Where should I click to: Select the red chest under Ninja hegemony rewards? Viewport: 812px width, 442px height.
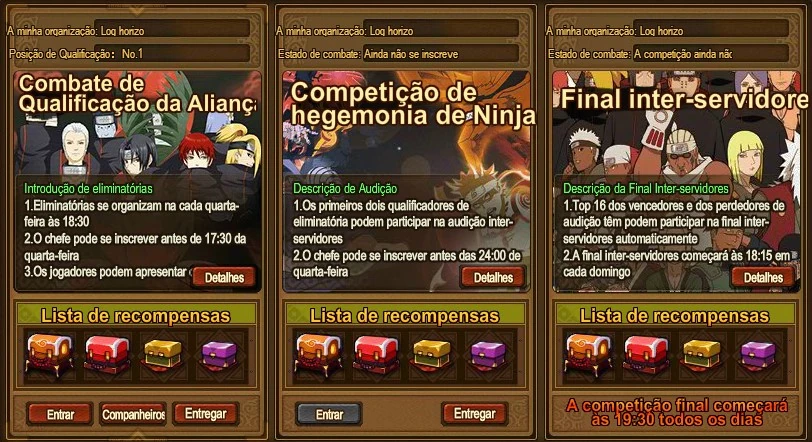(376, 355)
